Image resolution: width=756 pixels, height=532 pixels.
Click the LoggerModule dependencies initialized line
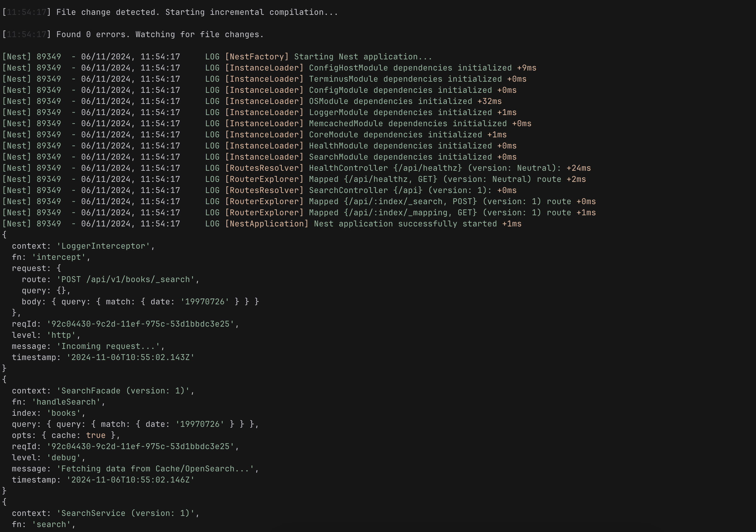[x=259, y=113]
